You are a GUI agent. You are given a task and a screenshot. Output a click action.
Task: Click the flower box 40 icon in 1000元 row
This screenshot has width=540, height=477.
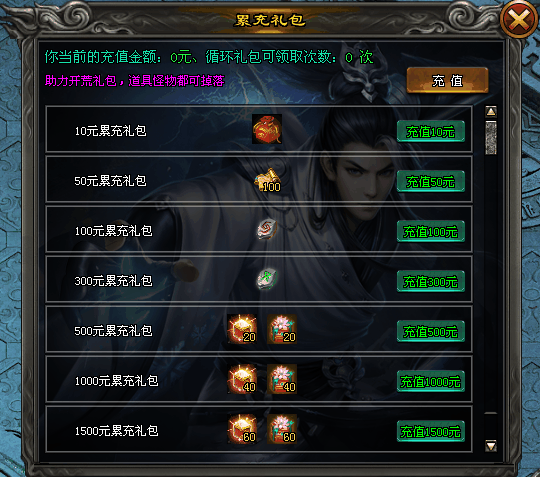tap(282, 379)
